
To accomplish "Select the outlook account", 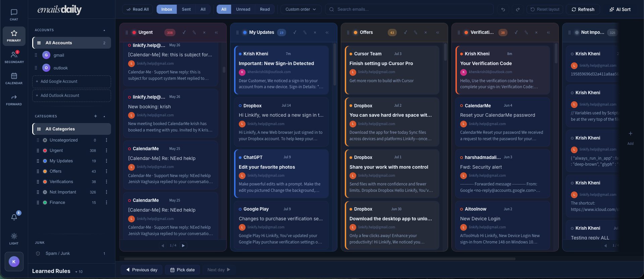I will coord(71,68).
